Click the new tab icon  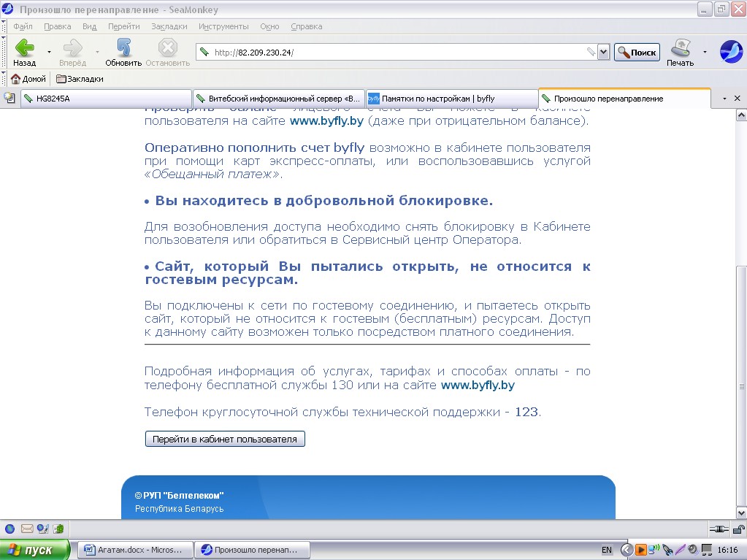click(9, 98)
